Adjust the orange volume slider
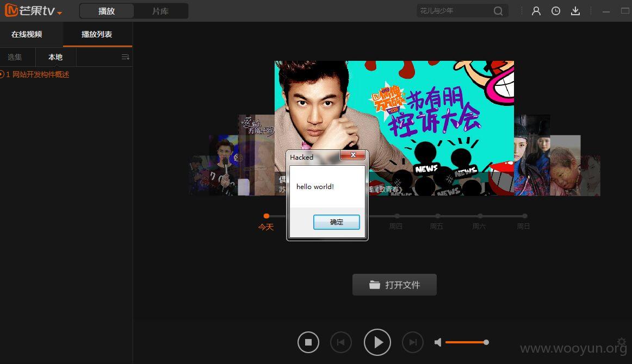This screenshot has height=364, width=632. (467, 342)
